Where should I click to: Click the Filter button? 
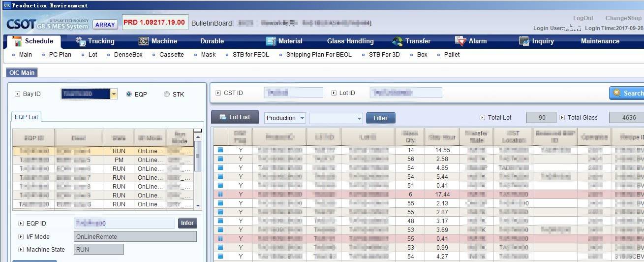(x=380, y=118)
